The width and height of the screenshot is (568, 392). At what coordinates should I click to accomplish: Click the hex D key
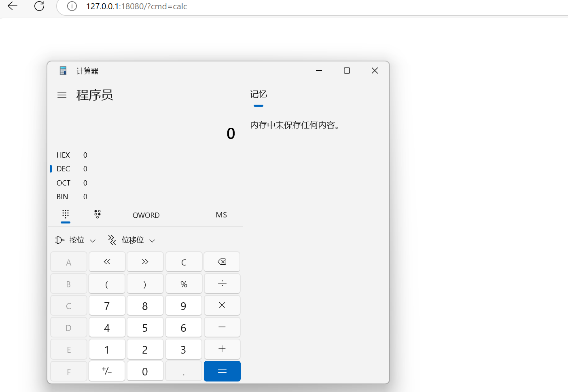[x=69, y=327]
